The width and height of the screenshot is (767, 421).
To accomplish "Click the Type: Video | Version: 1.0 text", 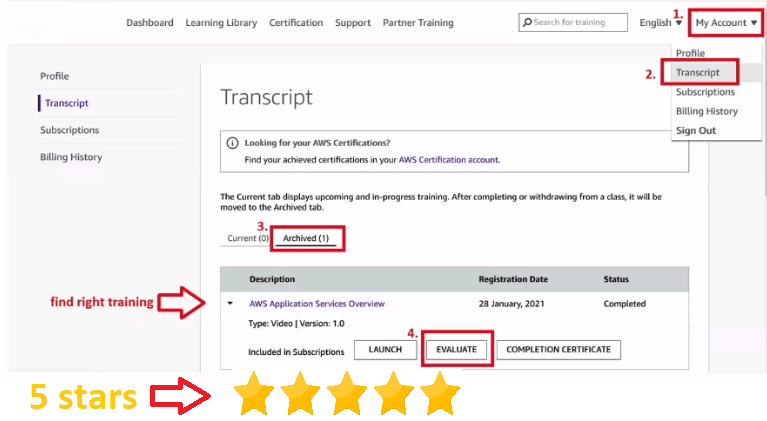I will tap(296, 323).
